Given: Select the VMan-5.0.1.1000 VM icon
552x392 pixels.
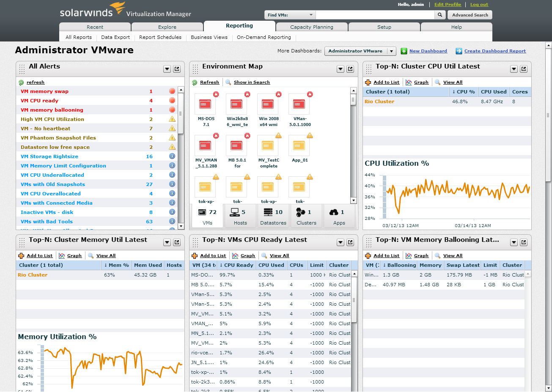Looking at the screenshot, I should [x=300, y=104].
